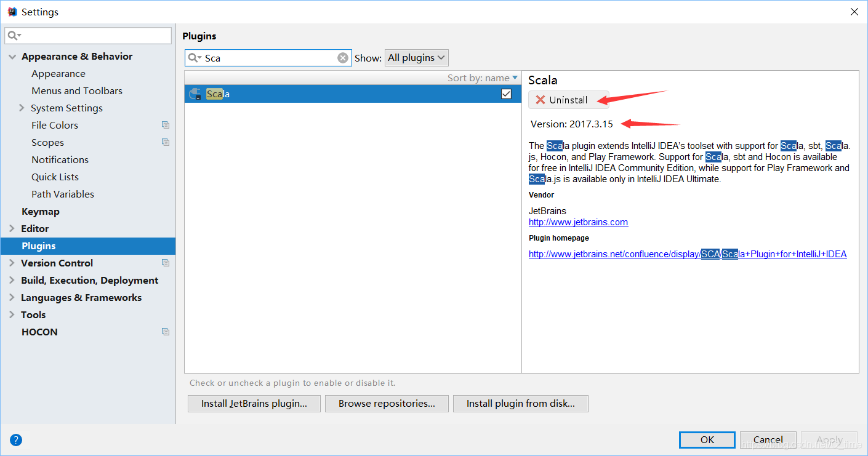Image resolution: width=868 pixels, height=456 pixels.
Task: Clear the plugin search text
Action: point(343,58)
